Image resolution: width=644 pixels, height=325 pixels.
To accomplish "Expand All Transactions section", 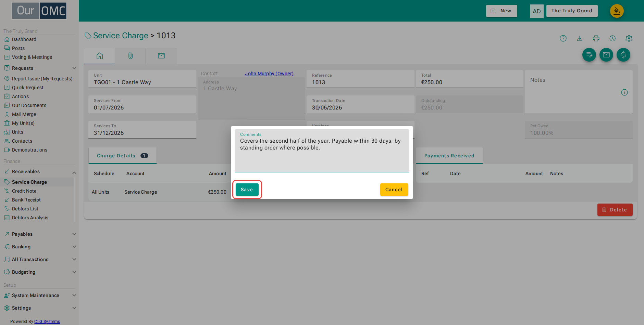I will tap(39, 259).
